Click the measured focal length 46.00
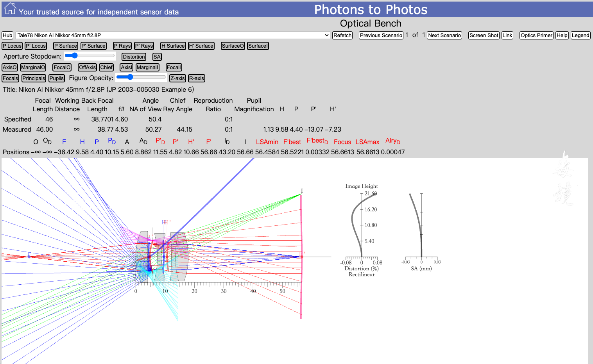This screenshot has height=364, width=593. 45,129
